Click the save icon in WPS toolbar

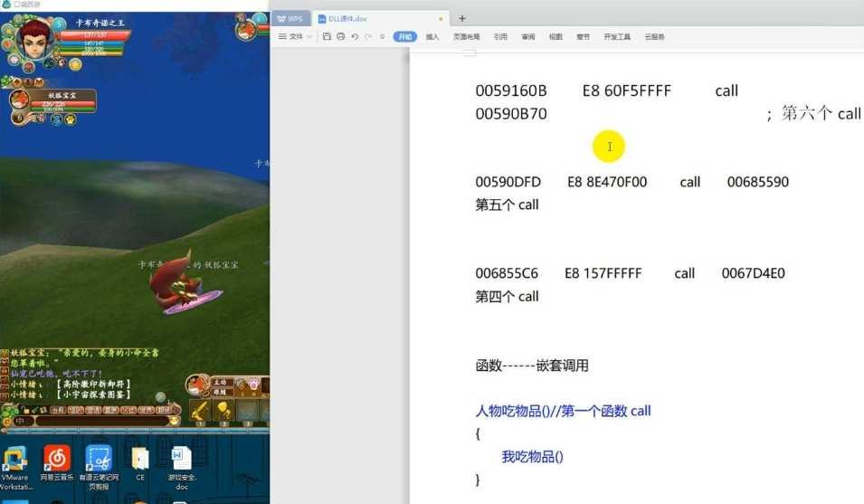(x=327, y=36)
